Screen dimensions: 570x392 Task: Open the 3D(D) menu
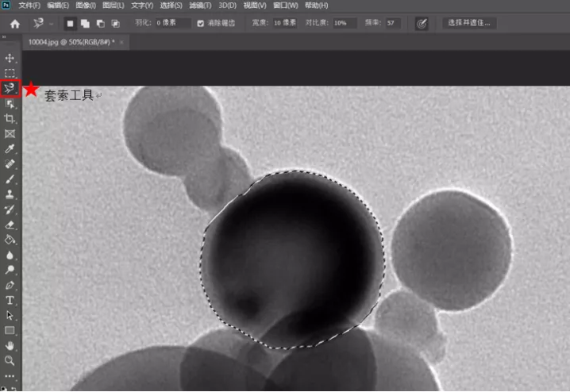click(228, 6)
